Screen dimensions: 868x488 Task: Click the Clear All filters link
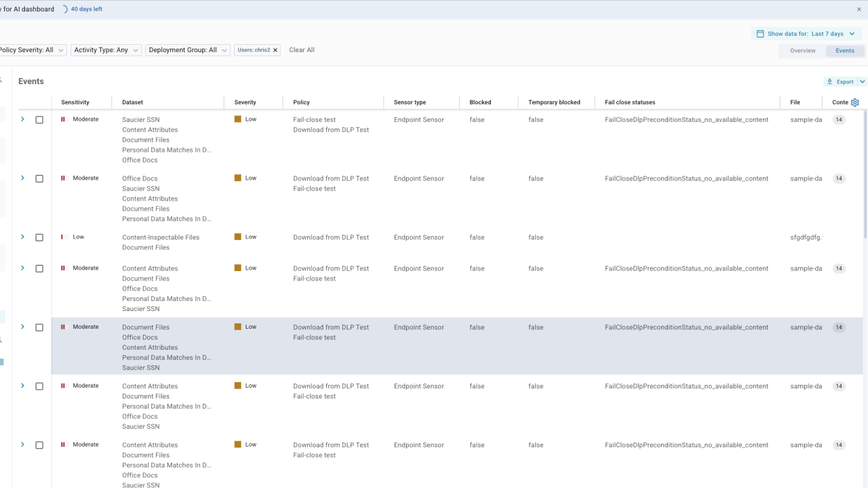302,50
